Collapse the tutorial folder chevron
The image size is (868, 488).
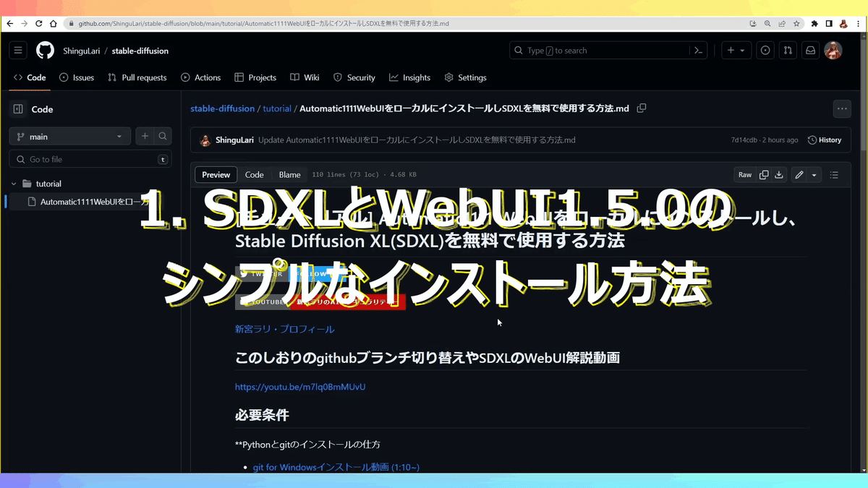tap(14, 184)
